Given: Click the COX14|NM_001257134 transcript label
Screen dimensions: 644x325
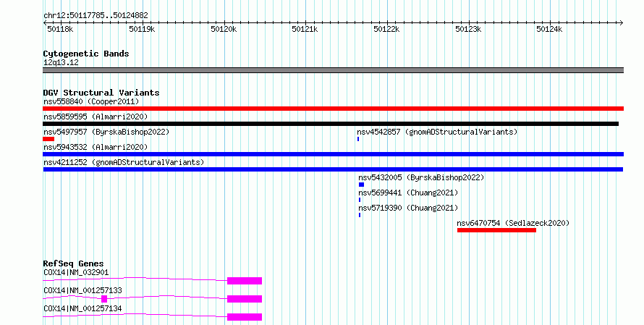Looking at the screenshot, I should (x=82, y=308).
